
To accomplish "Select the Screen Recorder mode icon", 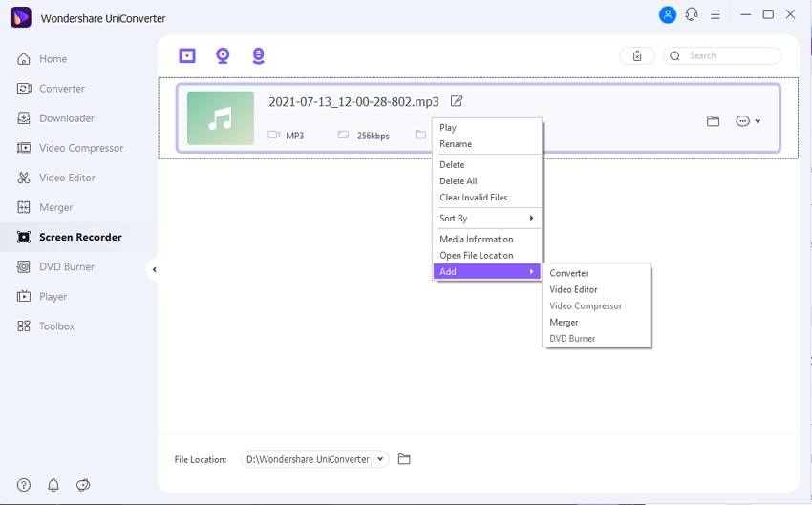I will coord(187,55).
